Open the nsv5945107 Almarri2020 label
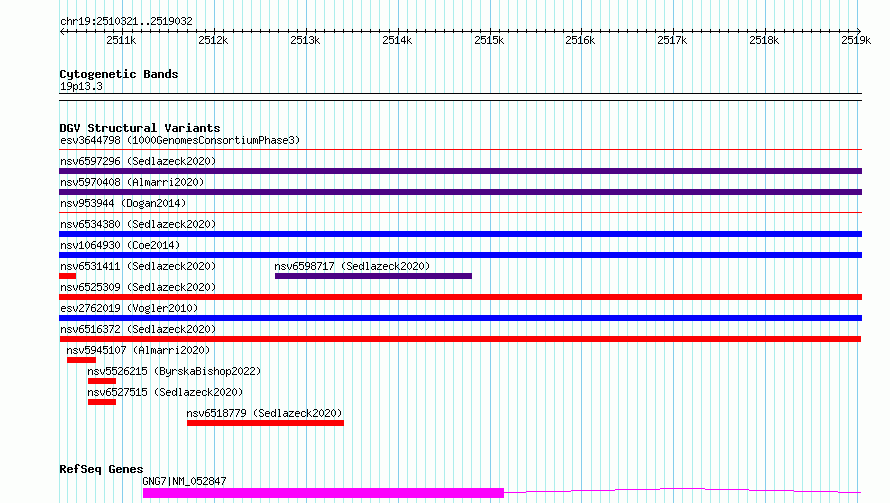This screenshot has height=503, width=890. point(138,350)
